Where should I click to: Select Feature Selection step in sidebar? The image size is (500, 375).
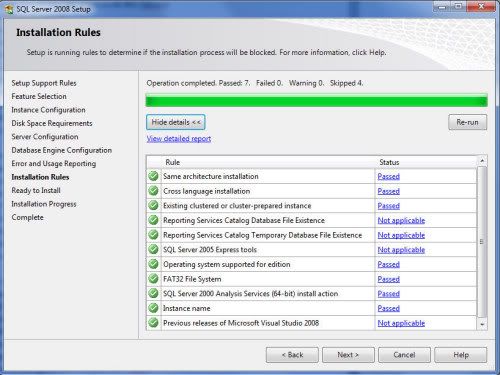click(39, 96)
